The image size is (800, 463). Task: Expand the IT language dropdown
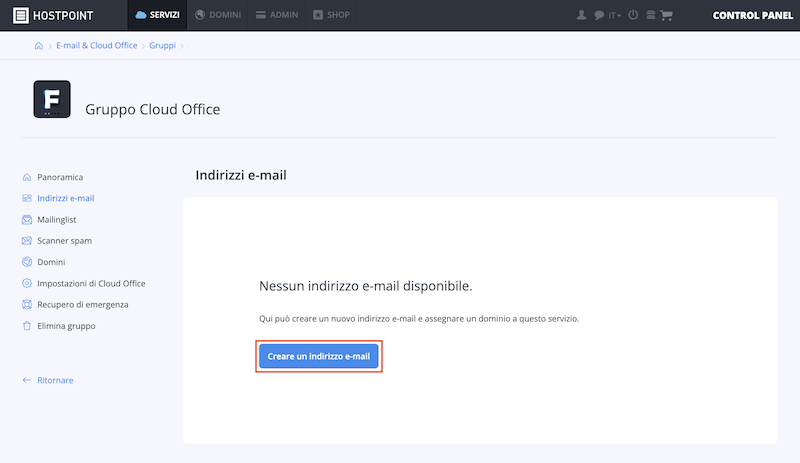tap(614, 15)
